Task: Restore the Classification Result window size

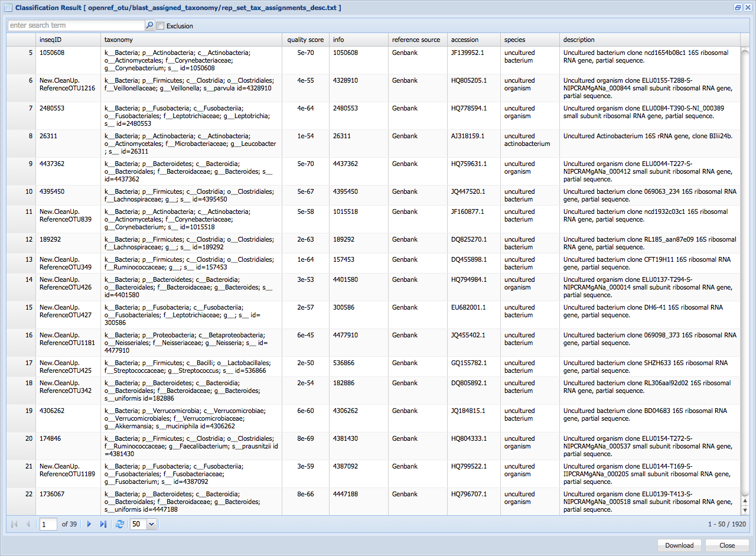Action: tap(738, 8)
